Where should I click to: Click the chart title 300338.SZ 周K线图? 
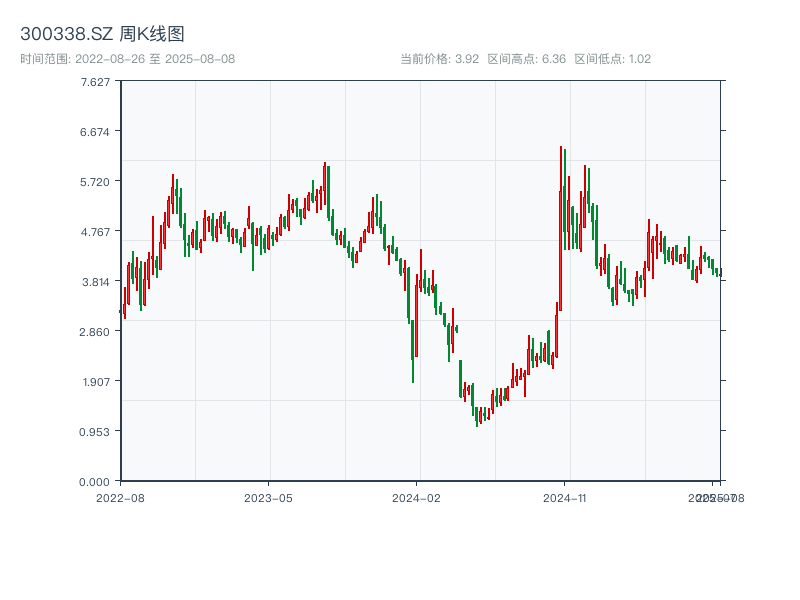102,34
